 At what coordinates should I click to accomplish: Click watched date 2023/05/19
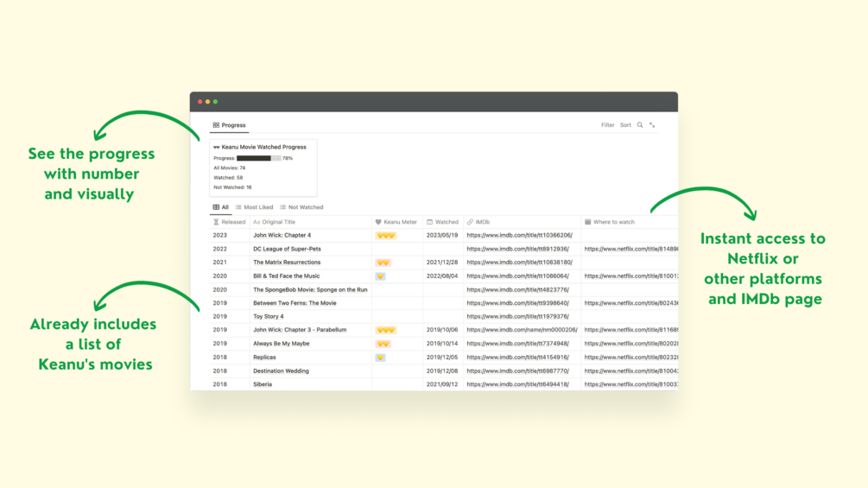pyautogui.click(x=441, y=235)
